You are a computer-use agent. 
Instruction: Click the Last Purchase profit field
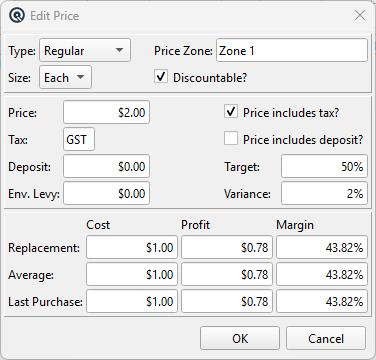point(227,301)
